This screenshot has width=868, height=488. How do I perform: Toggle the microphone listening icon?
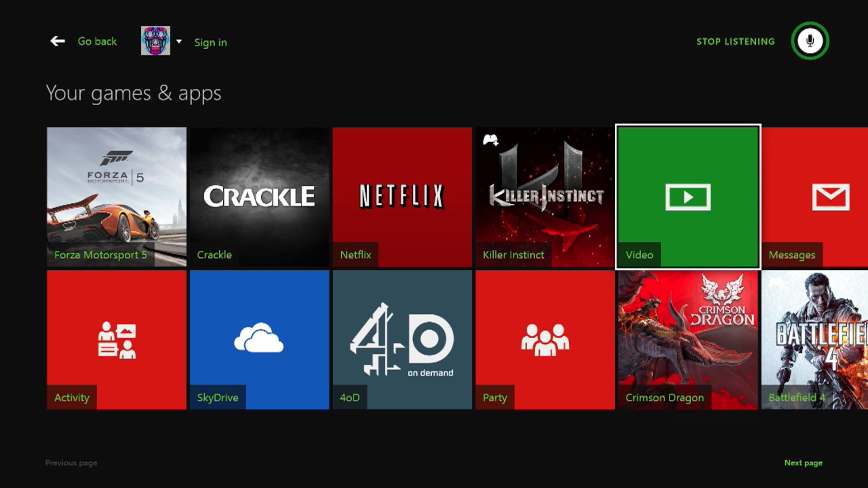(x=810, y=41)
